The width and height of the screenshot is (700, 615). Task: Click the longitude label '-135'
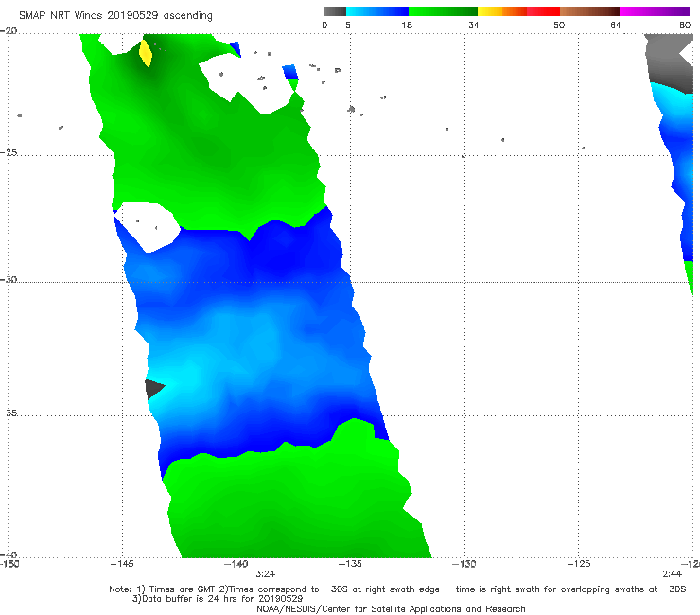(350, 564)
